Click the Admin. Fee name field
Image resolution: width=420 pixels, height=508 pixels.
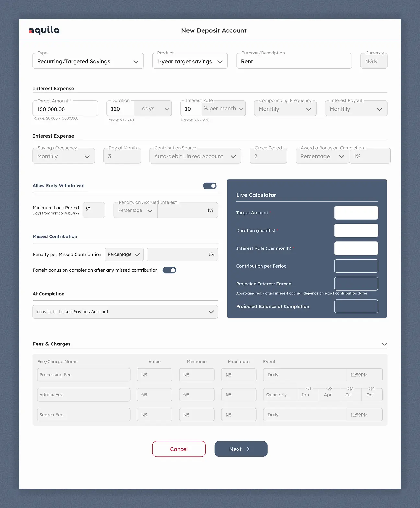click(84, 395)
